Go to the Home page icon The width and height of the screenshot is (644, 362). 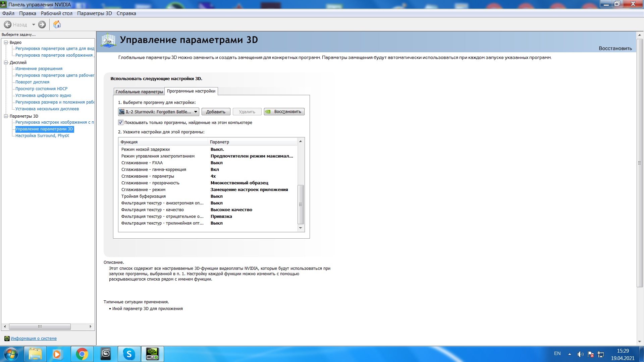point(57,24)
